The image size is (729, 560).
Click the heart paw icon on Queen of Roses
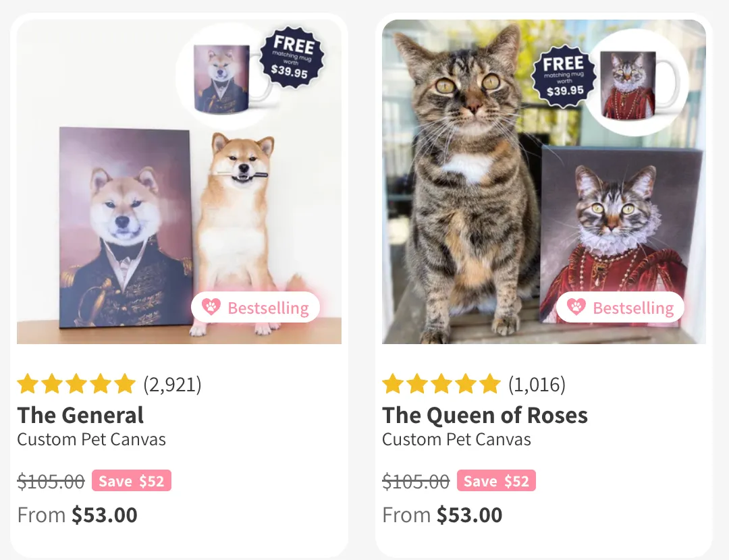click(576, 308)
